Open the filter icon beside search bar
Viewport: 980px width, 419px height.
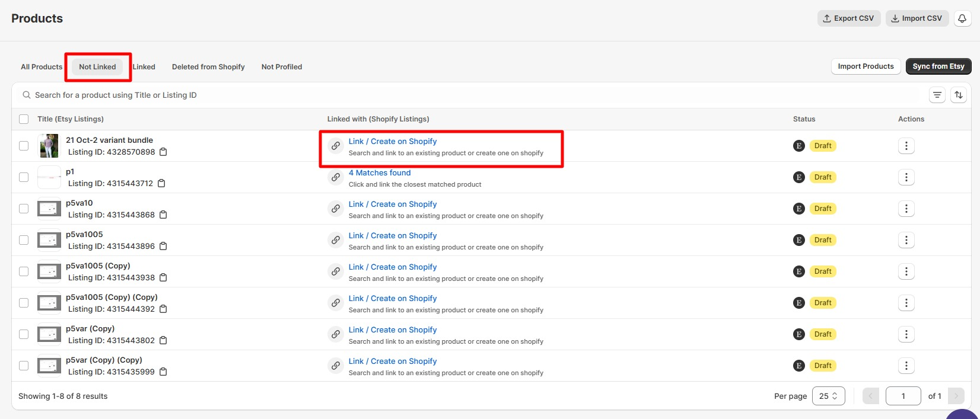(937, 95)
